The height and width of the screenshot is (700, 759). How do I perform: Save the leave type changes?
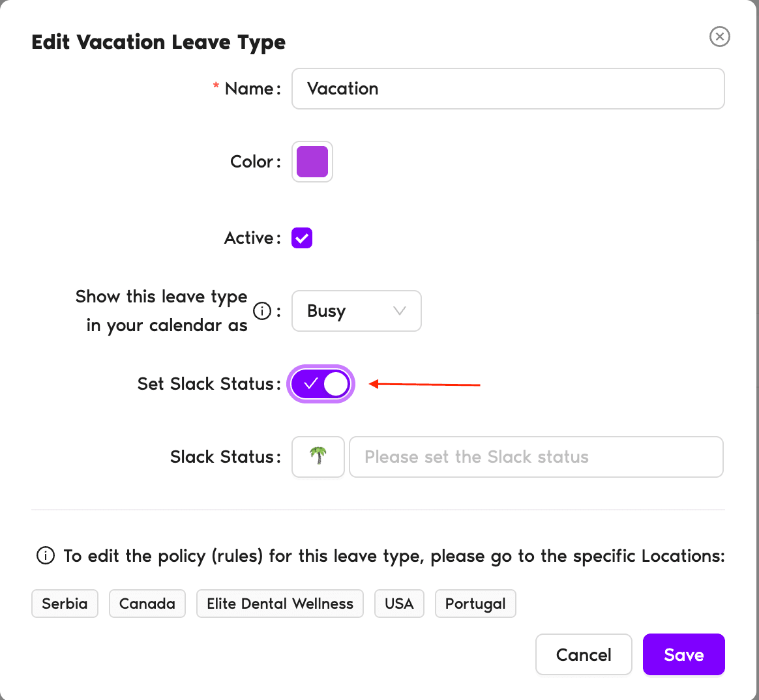click(x=683, y=654)
